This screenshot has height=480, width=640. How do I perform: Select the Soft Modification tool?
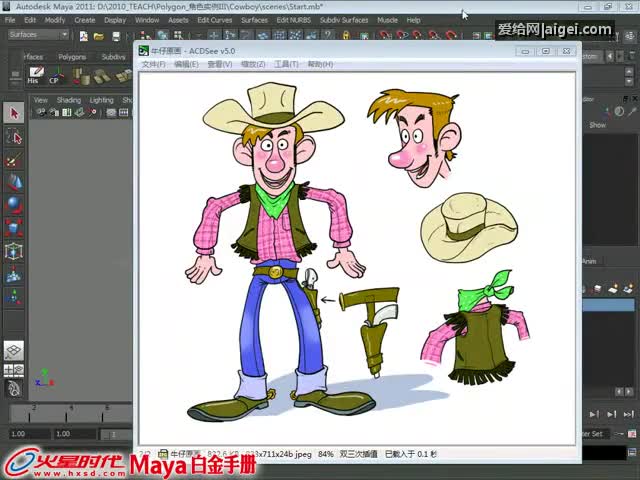click(x=14, y=274)
